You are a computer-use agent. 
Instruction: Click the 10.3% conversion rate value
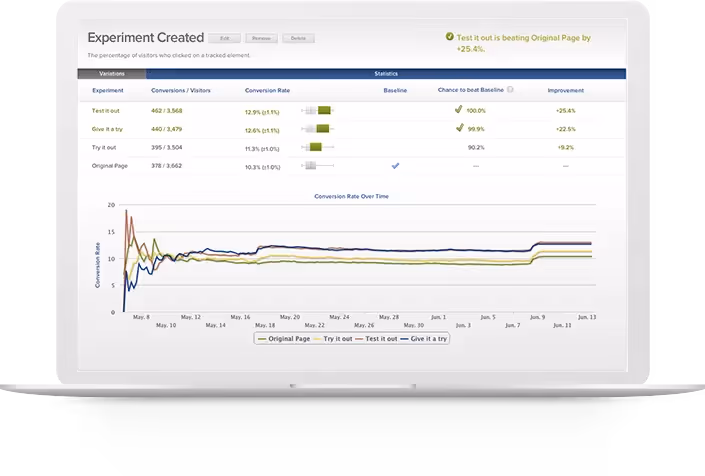click(262, 168)
